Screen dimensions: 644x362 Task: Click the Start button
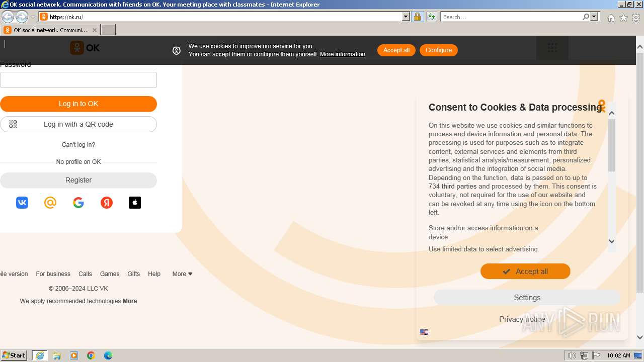(x=14, y=355)
